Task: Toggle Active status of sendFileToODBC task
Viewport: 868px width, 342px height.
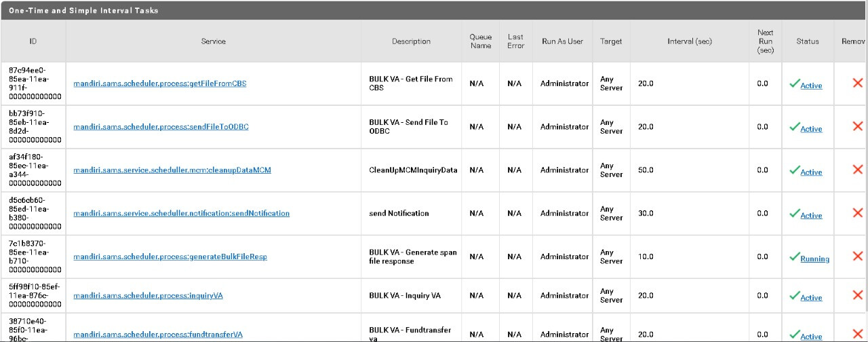Action: 811,129
